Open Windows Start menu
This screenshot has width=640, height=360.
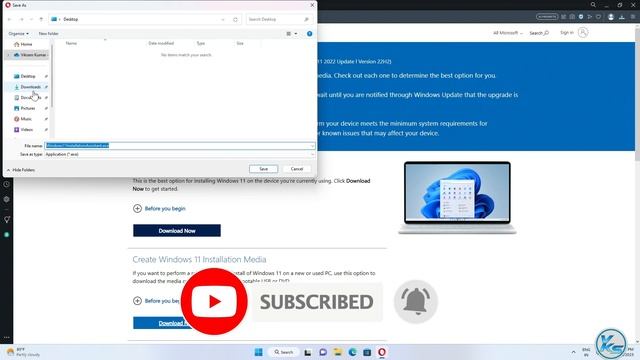tap(259, 352)
